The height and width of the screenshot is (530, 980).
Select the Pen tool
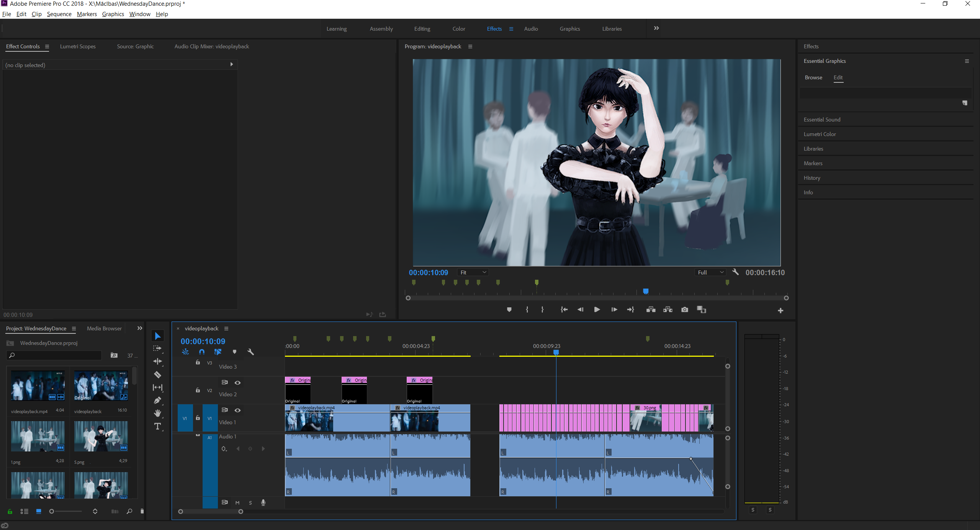[157, 400]
